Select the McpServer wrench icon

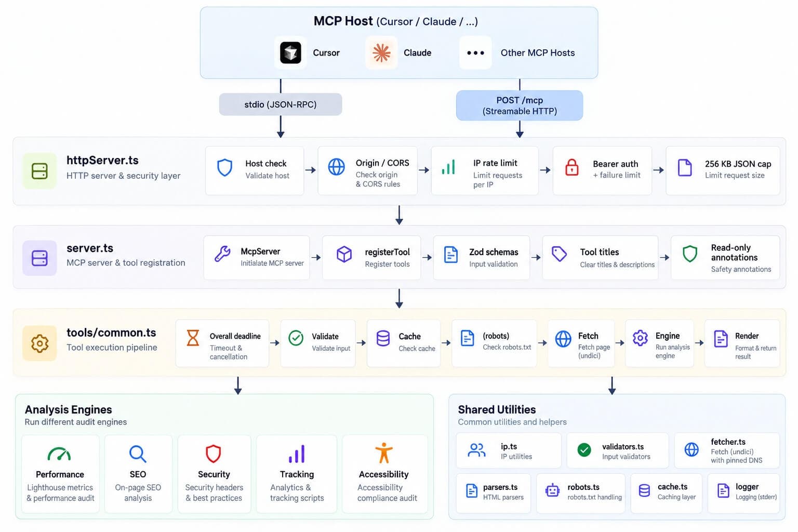[x=222, y=254]
